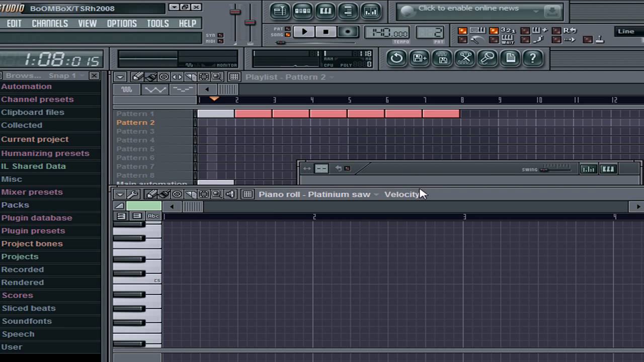Select the paint brush tool in Playlist toolbar
Screen dimensions: 644x362
(x=150, y=77)
